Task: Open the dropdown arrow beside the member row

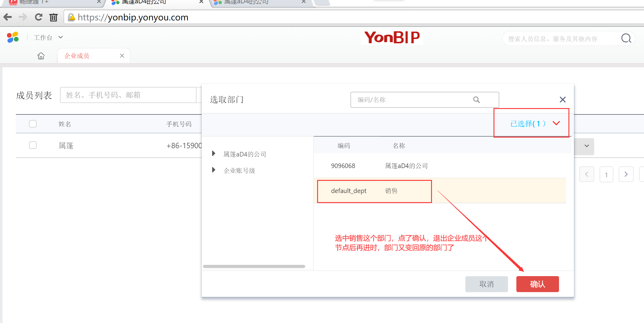Action: click(x=586, y=146)
